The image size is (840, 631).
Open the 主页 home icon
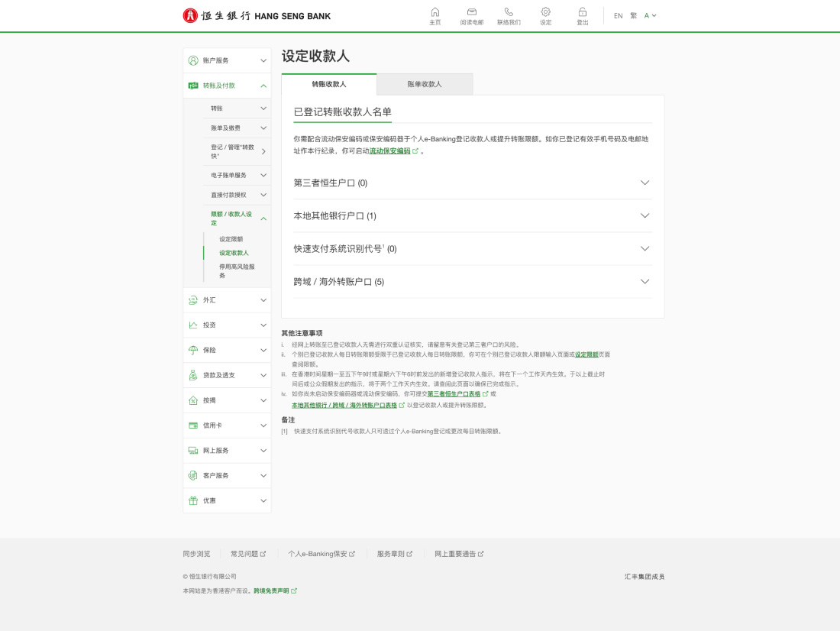click(435, 12)
